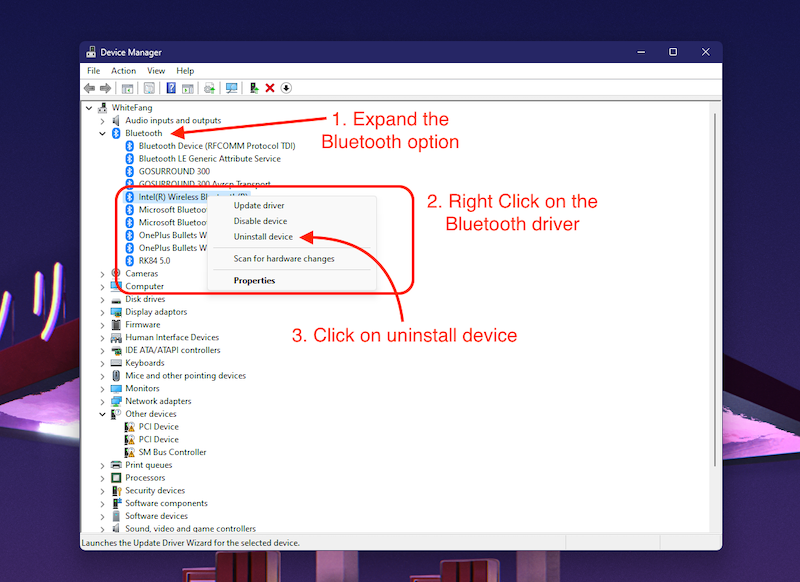Click the Security devices category icon

coord(116,490)
